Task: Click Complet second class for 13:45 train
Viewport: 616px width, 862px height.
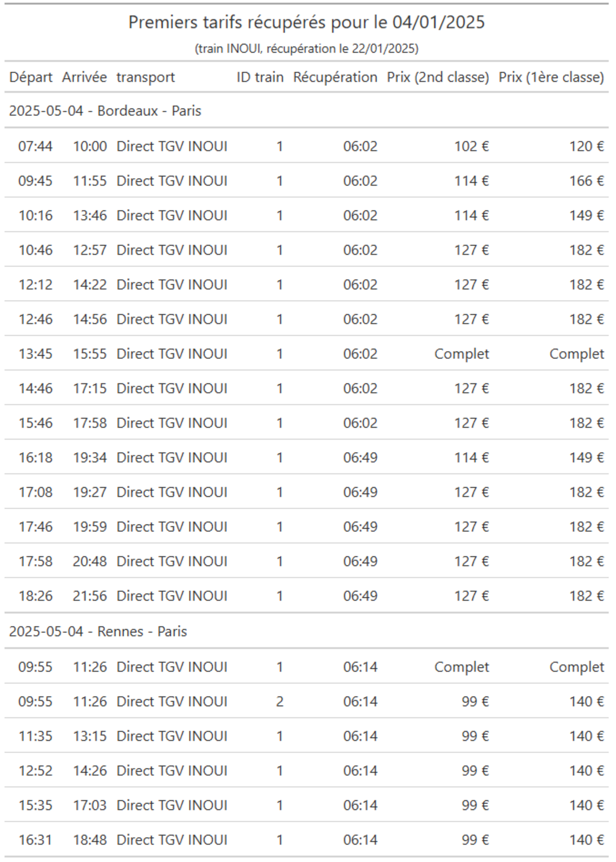Action: [x=462, y=354]
